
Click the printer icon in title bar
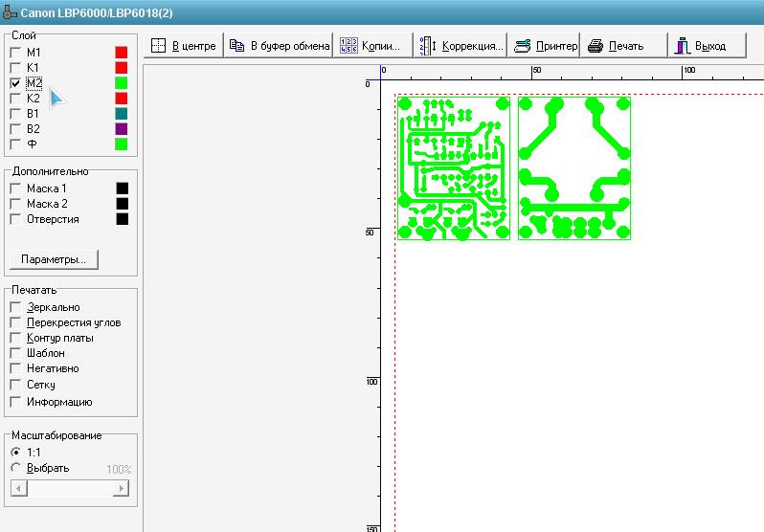coord(10,11)
